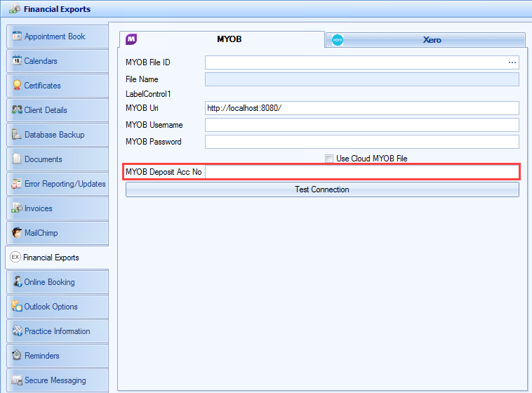Go to MailChimp settings
The width and height of the screenshot is (532, 393).
point(58,233)
